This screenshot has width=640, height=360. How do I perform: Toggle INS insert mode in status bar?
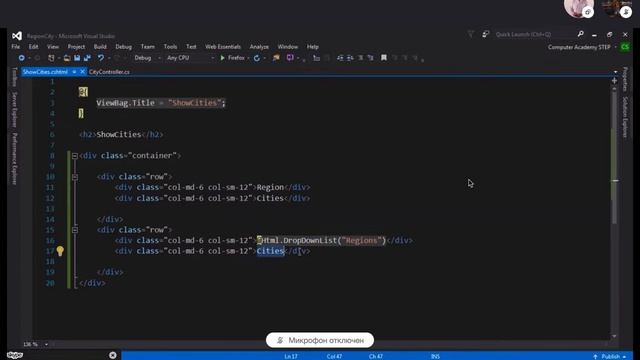click(436, 356)
